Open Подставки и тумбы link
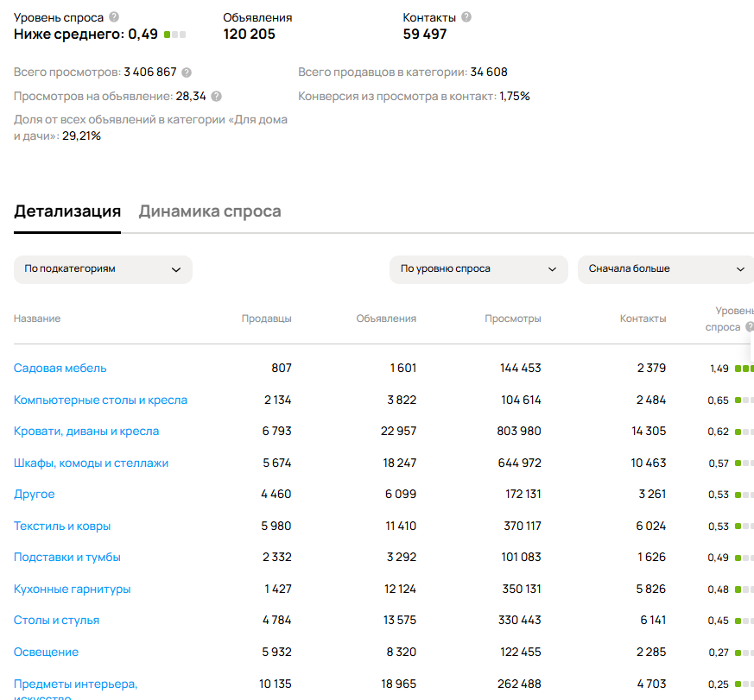The image size is (754, 700). (67, 558)
